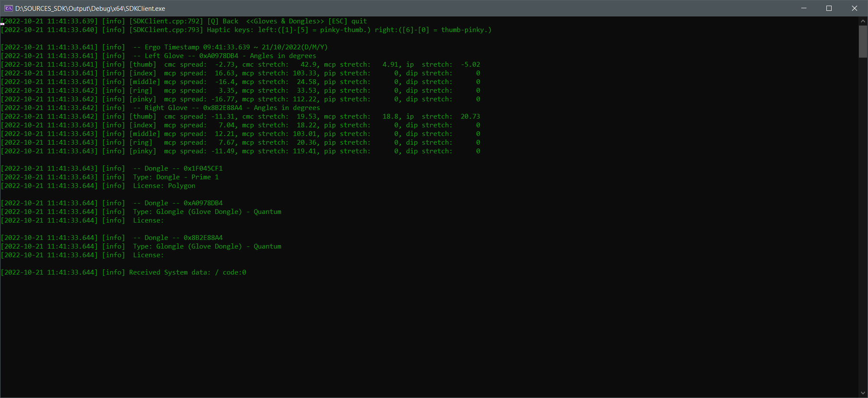The height and width of the screenshot is (398, 868).
Task: Click the scrollbar down arrow
Action: tap(863, 393)
